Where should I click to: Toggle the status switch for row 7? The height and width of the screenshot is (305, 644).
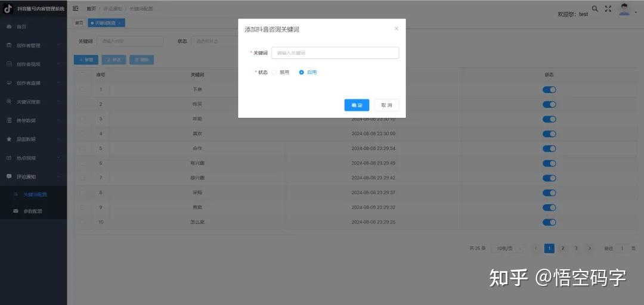(x=549, y=178)
